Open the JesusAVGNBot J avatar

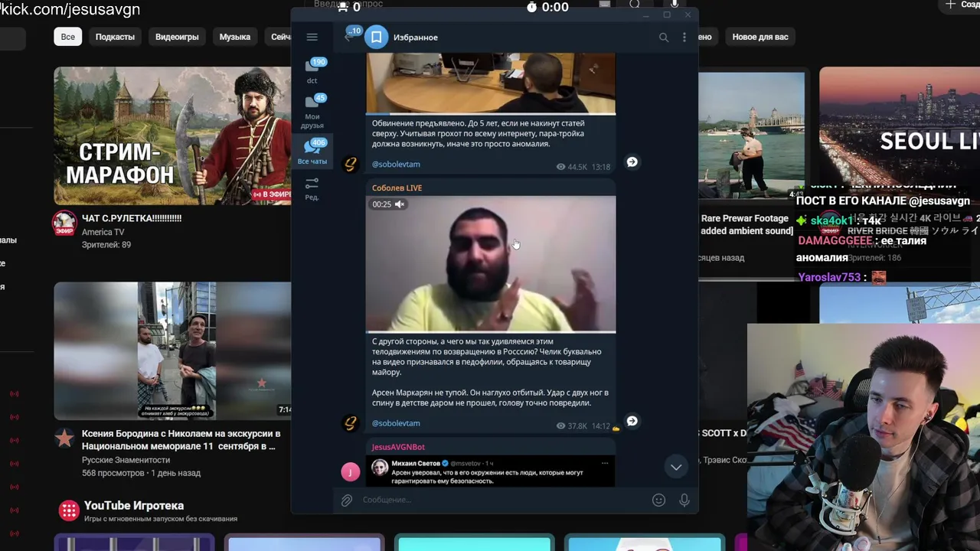(x=350, y=471)
